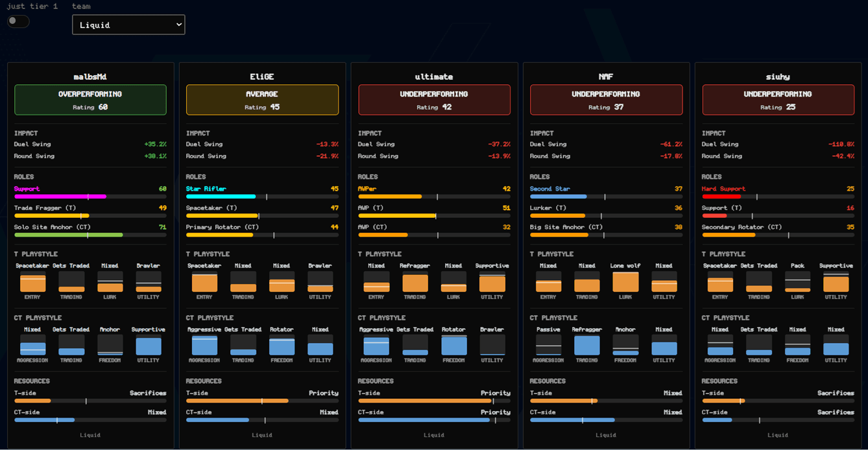Click malbsMd's Support role bar

pyautogui.click(x=90, y=196)
